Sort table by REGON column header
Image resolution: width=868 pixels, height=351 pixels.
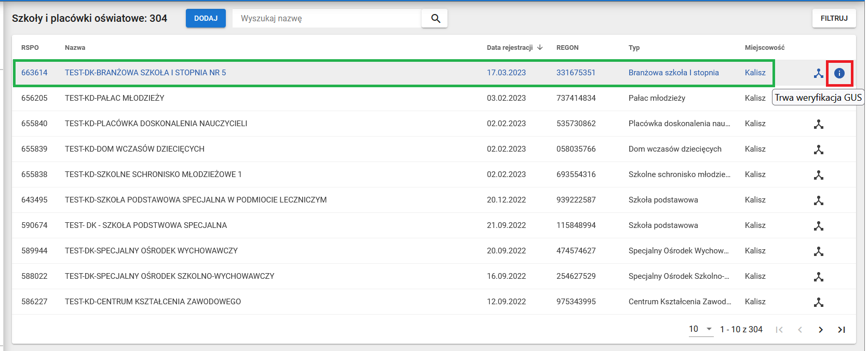pyautogui.click(x=567, y=48)
